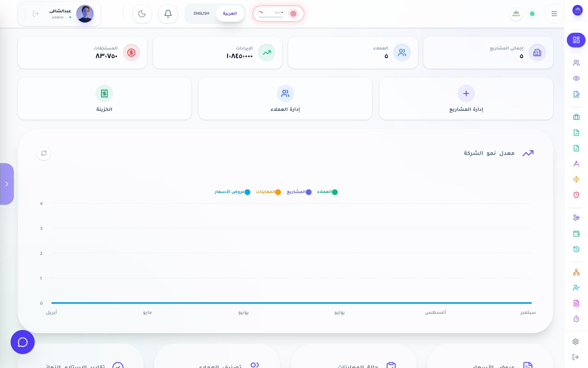
Task: Click the الإيرادات revenue stat card
Action: tap(217, 53)
